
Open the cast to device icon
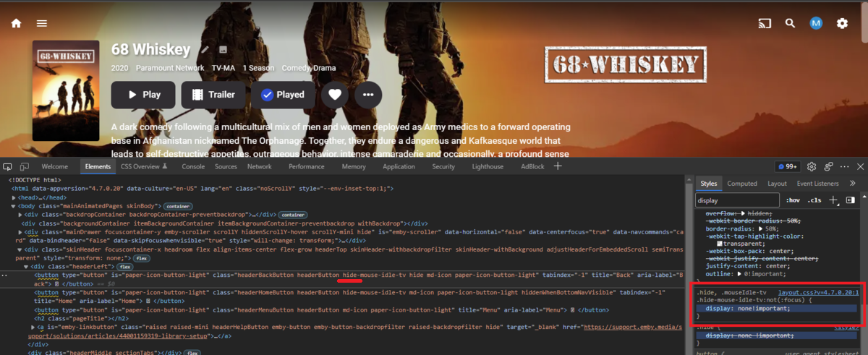point(765,23)
